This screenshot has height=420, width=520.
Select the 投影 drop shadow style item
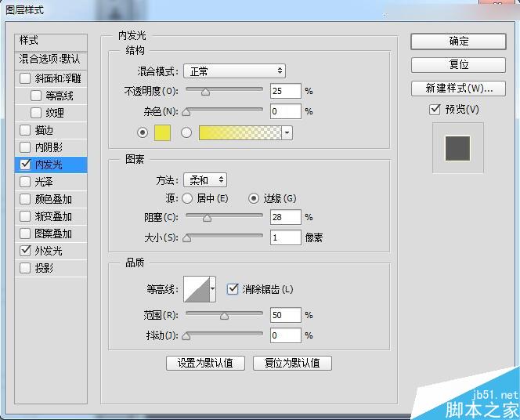51,268
